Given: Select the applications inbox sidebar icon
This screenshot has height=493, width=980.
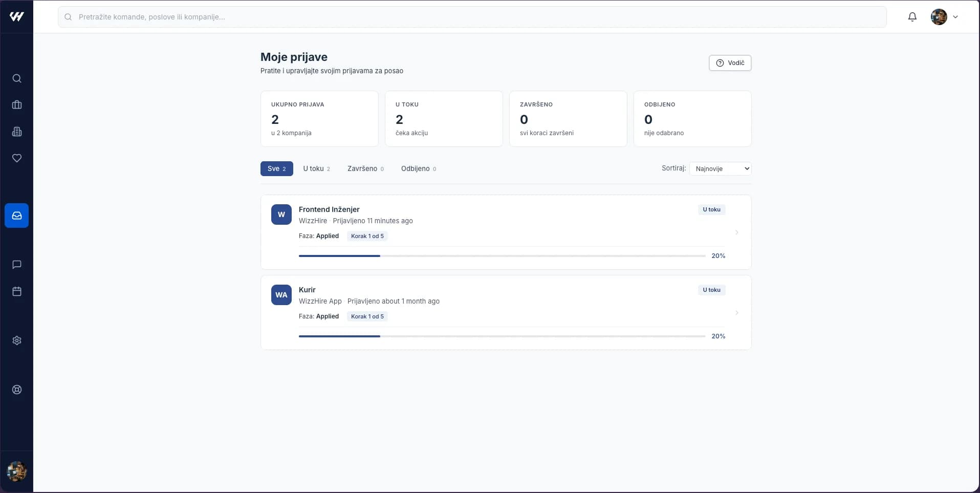Looking at the screenshot, I should 17,216.
